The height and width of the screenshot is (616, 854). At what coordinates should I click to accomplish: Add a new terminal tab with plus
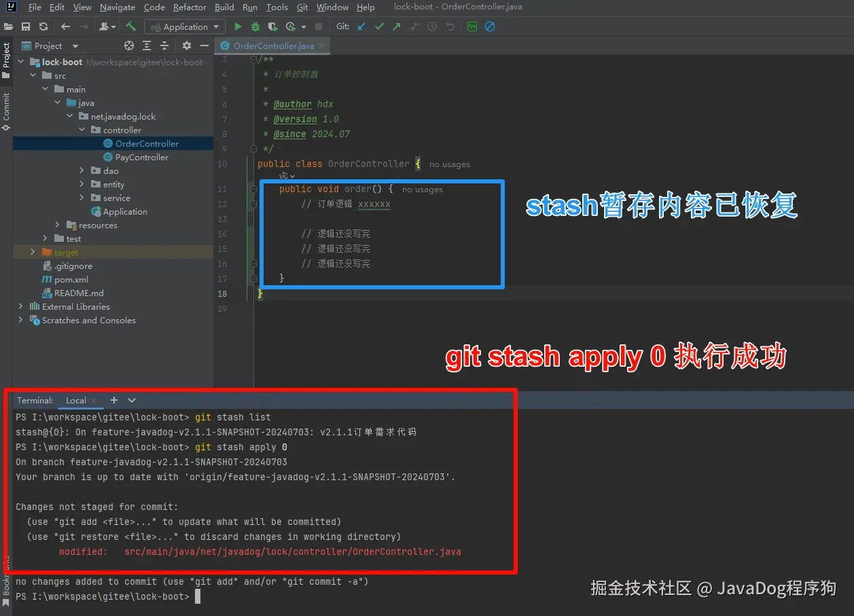[114, 400]
